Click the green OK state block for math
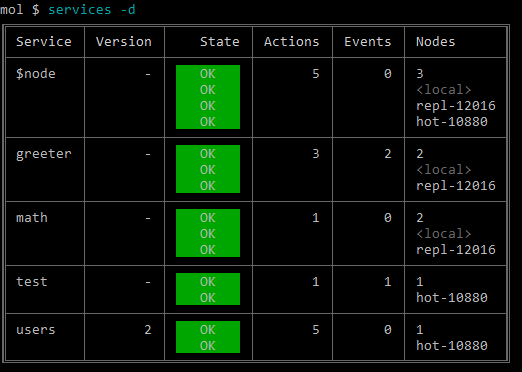Screen dimensions: 522x372 [208, 233]
